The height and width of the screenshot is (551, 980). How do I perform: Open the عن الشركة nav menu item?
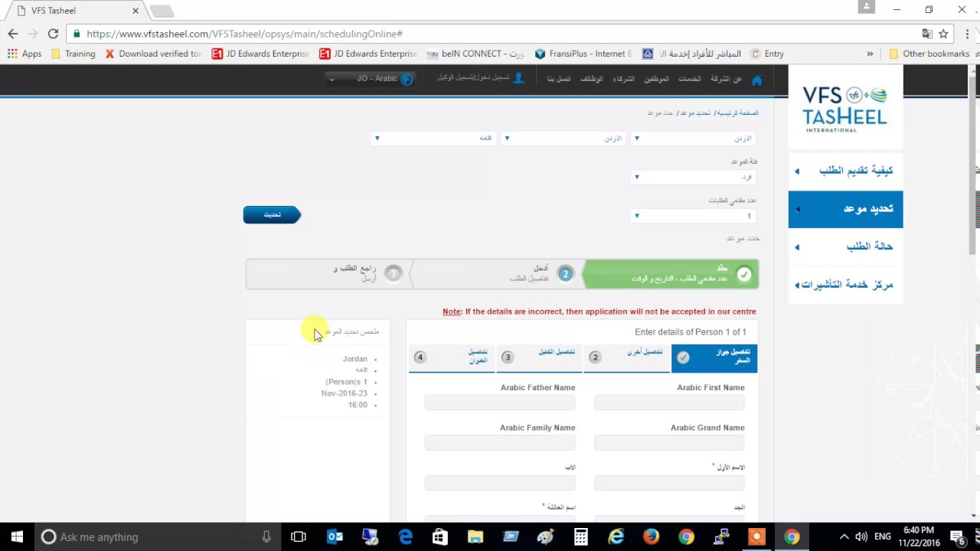(727, 79)
